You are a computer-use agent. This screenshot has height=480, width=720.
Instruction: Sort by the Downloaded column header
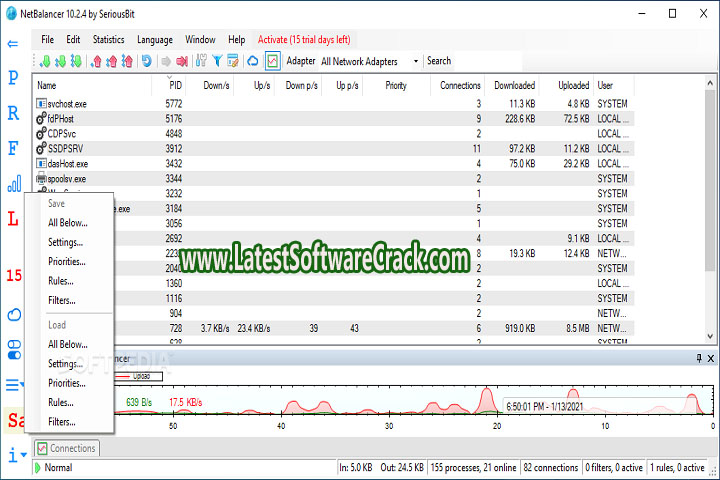click(512, 85)
